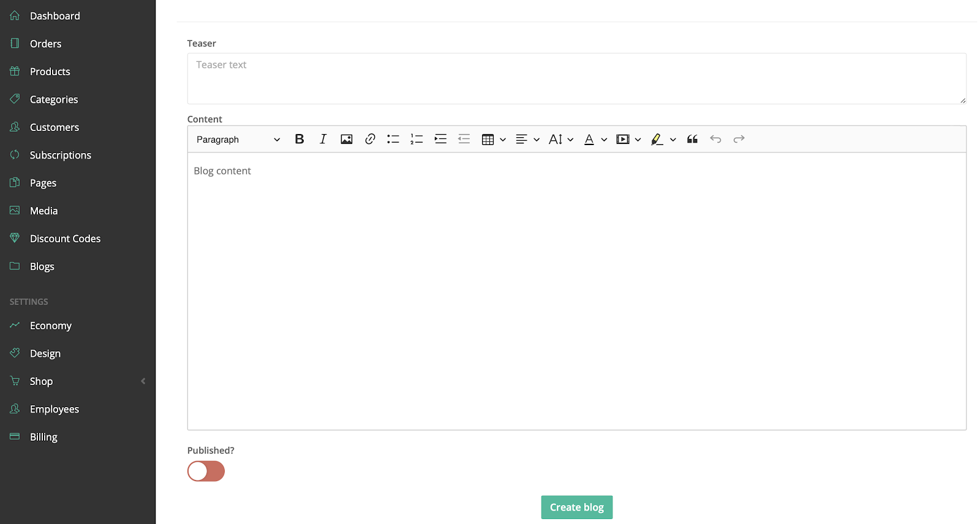Insert a numbered list
Viewport: 980px width, 524px height.
(417, 139)
